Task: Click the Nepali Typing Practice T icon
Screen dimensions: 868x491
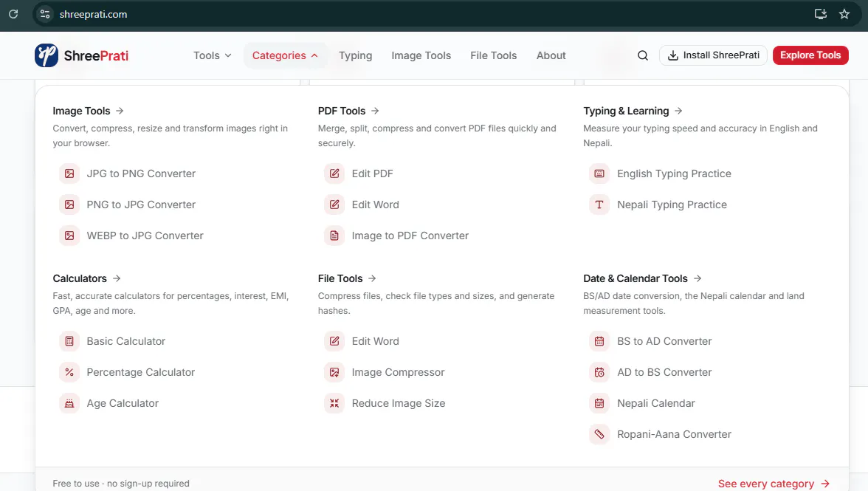Action: point(599,205)
